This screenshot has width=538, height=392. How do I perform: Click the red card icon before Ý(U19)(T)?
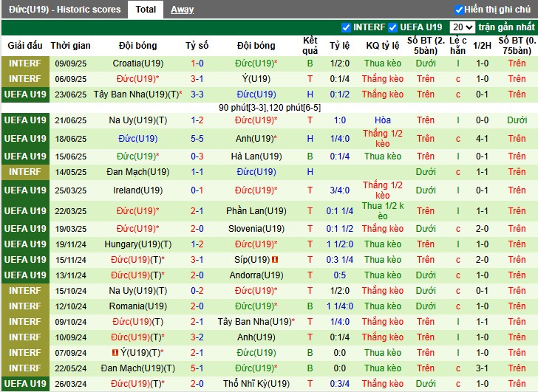[x=115, y=353]
